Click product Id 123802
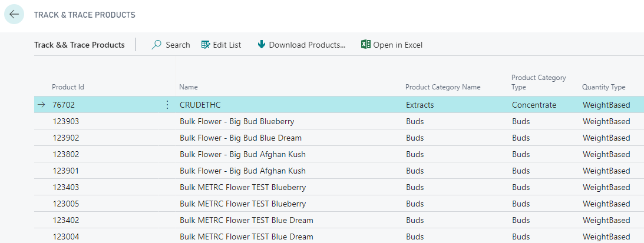 point(65,154)
